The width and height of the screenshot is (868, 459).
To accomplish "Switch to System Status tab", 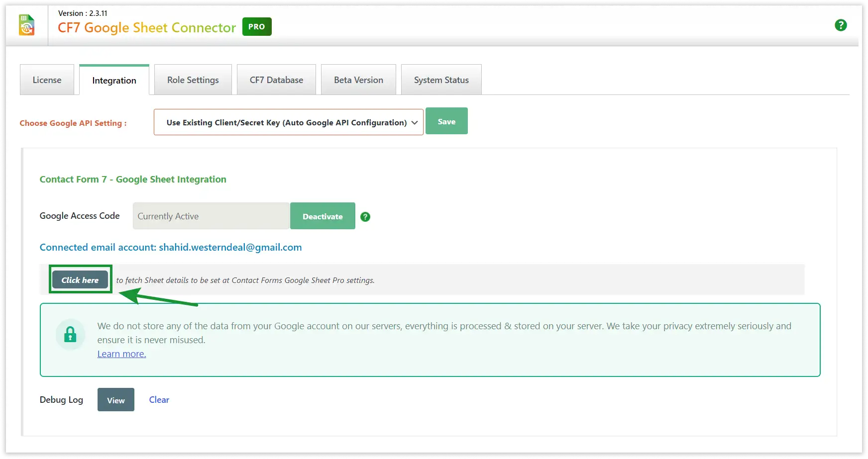I will click(441, 80).
